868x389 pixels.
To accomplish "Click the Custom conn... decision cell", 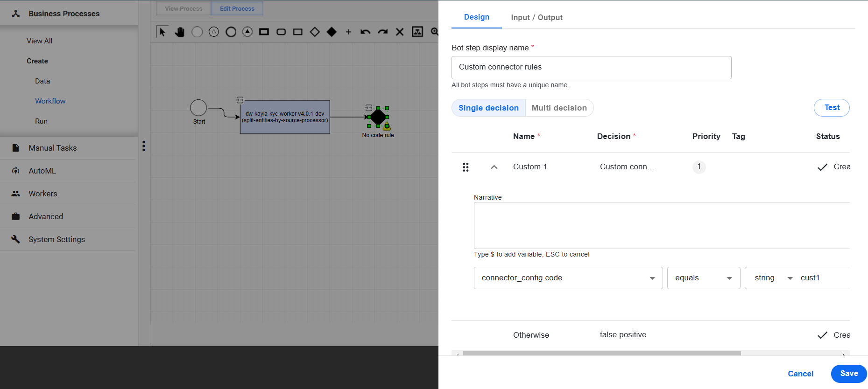I will pos(627,167).
